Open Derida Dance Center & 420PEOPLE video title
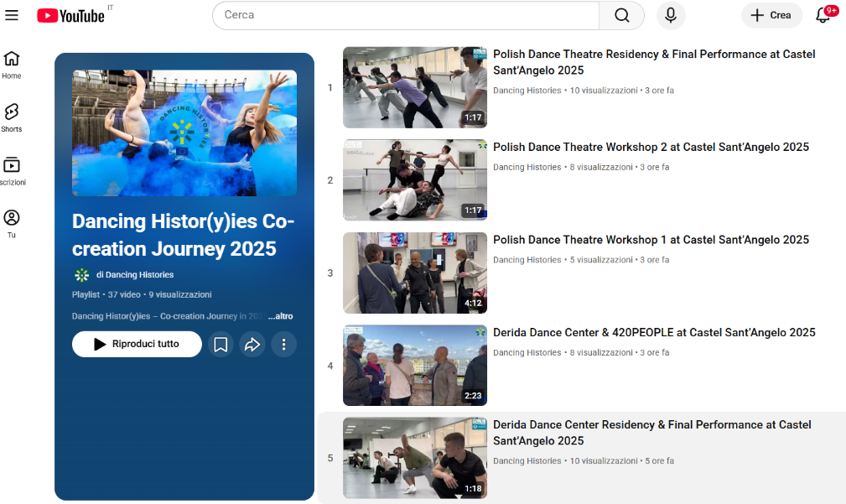 click(x=654, y=333)
